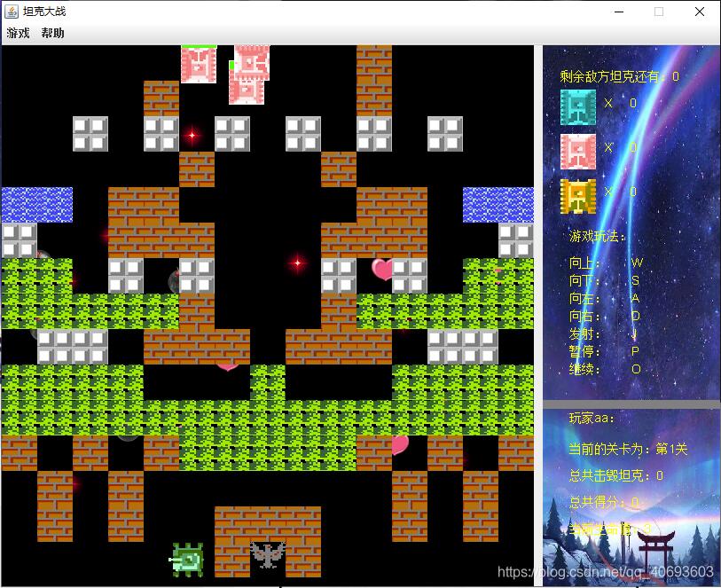Screen dimensions: 721x588
Task: Click the pink enemy tank with full green health bar
Action: (199, 65)
